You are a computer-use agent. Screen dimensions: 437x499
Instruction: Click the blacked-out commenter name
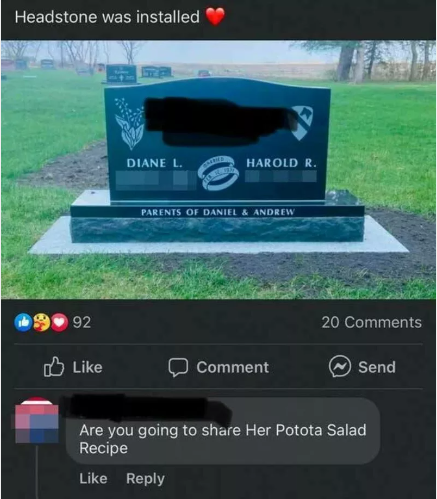point(150,409)
